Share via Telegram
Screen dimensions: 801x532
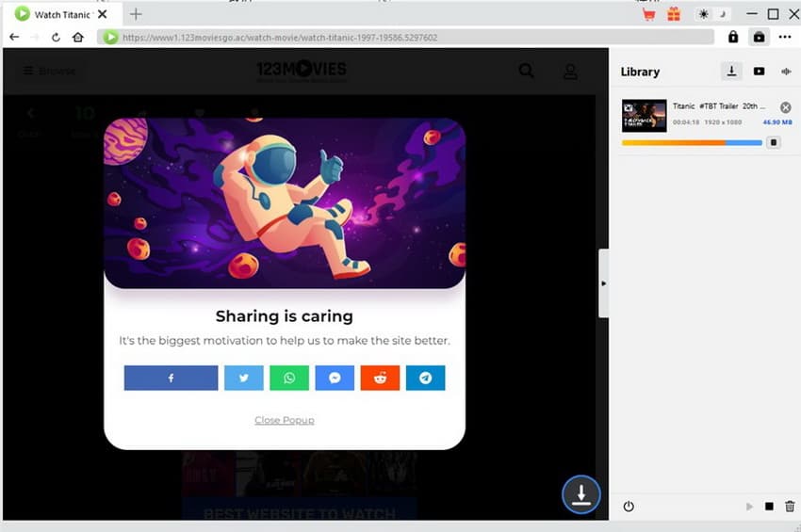point(426,378)
